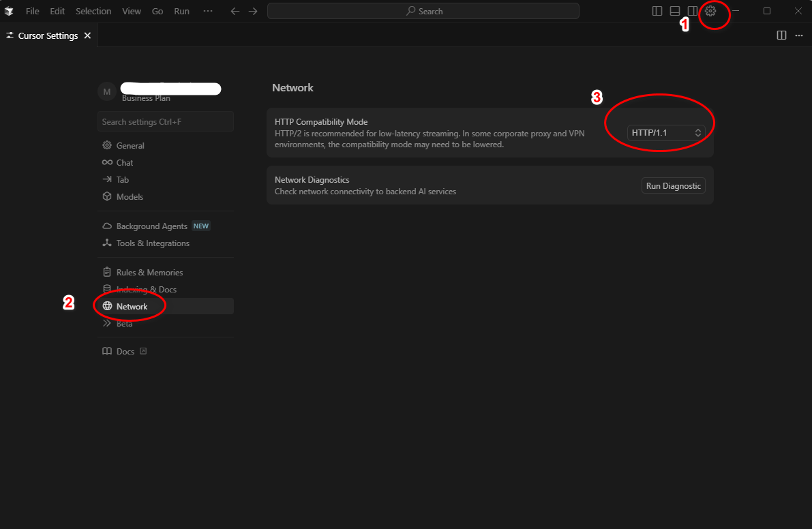The width and height of the screenshot is (812, 529).
Task: Toggle the bottom panel layout icon
Action: (x=675, y=11)
